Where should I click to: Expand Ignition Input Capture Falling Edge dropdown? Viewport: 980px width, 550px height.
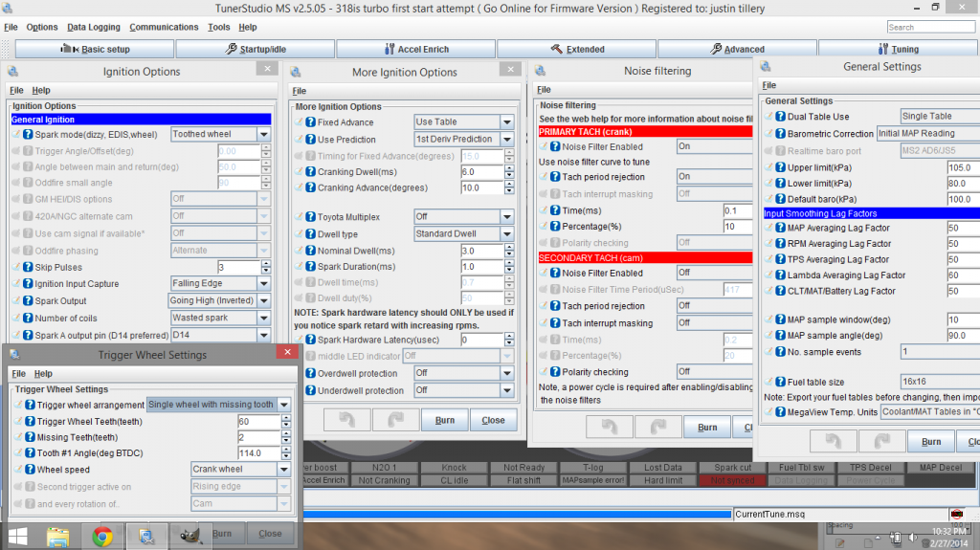point(264,283)
